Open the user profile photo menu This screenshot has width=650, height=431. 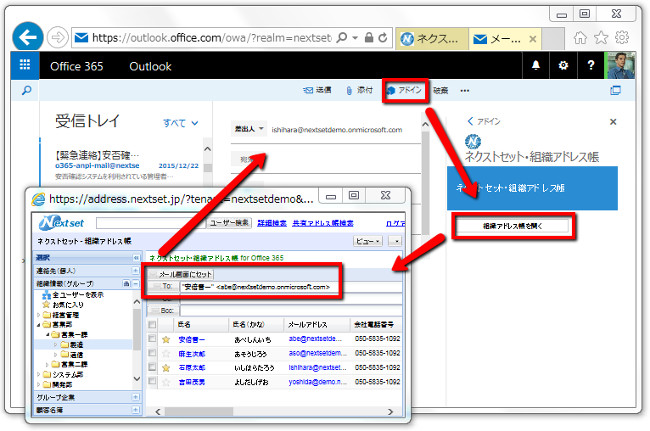[x=621, y=65]
